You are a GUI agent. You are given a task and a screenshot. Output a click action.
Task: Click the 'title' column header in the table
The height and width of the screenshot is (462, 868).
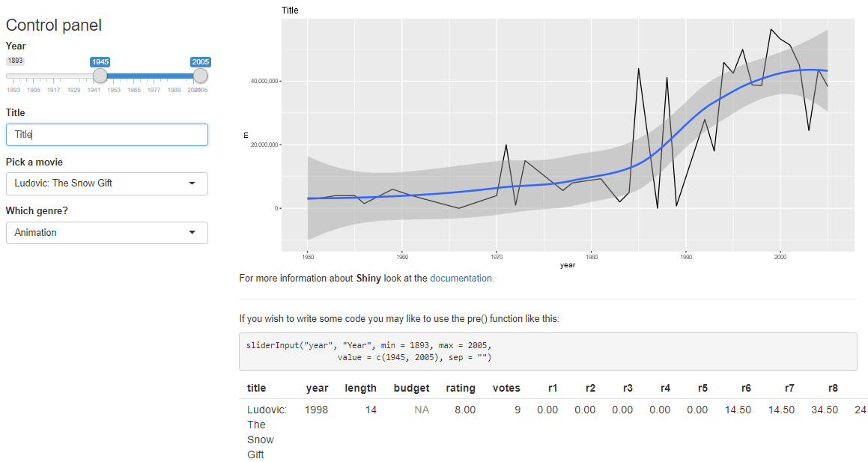click(256, 388)
